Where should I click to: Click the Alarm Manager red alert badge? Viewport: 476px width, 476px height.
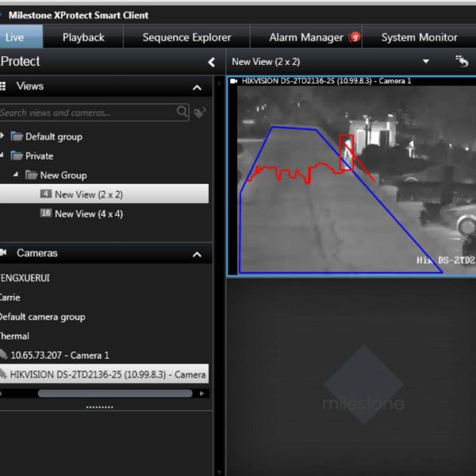tap(355, 37)
